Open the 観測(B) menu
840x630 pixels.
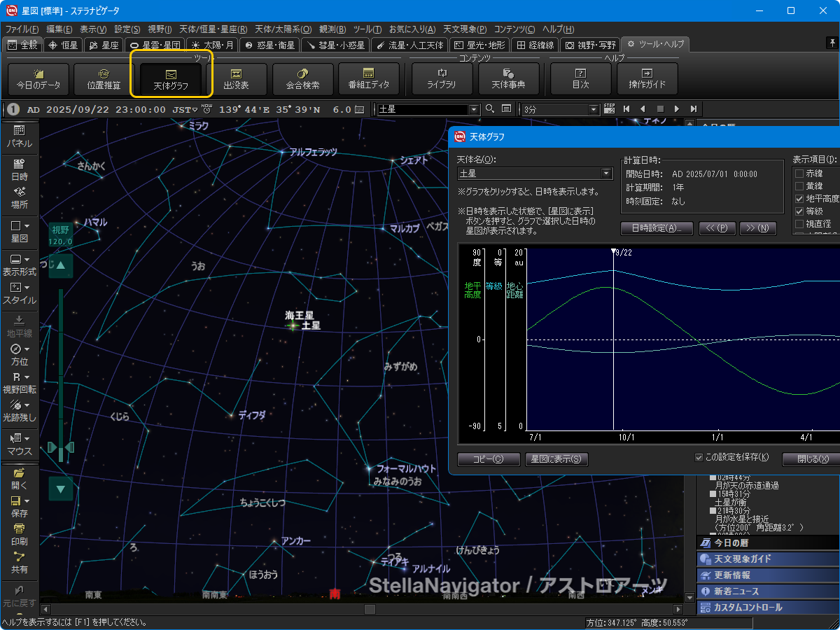pyautogui.click(x=332, y=29)
